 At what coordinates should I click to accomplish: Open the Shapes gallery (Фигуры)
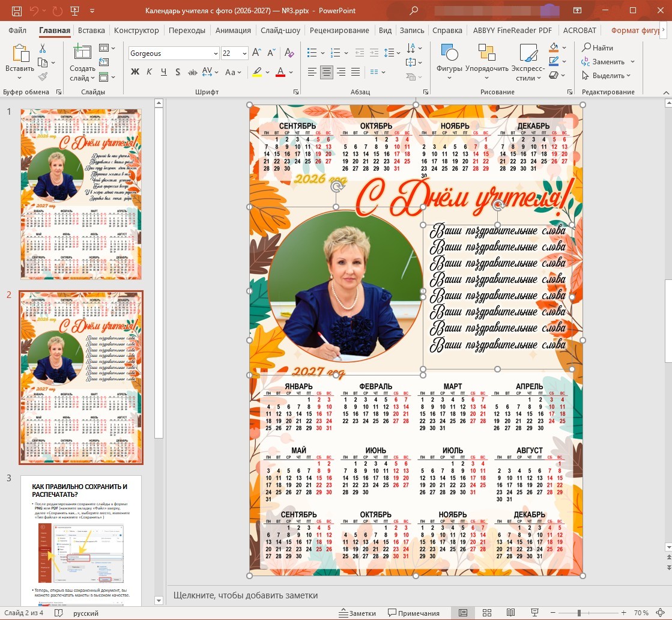coord(449,62)
